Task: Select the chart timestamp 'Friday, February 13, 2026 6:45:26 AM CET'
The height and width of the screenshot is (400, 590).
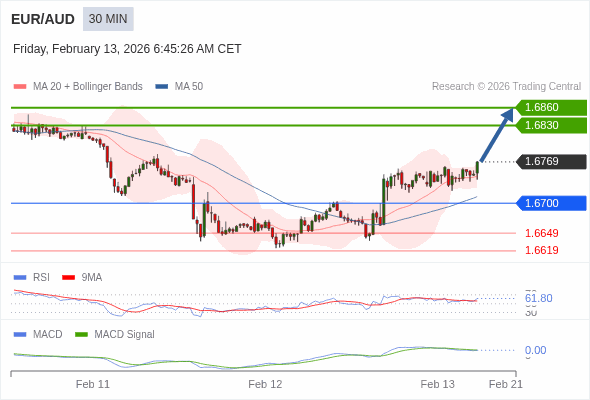Action: pyautogui.click(x=127, y=49)
